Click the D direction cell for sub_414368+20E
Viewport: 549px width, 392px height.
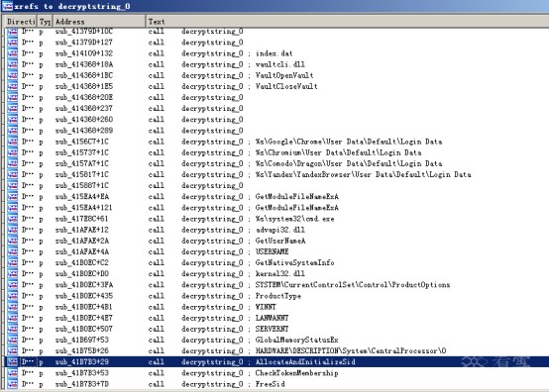[28, 98]
